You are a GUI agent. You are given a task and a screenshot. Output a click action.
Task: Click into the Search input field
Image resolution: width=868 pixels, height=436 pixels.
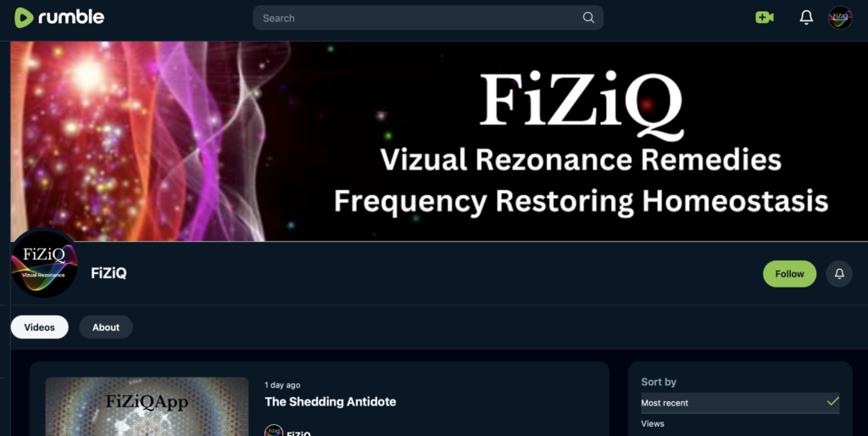tap(420, 18)
